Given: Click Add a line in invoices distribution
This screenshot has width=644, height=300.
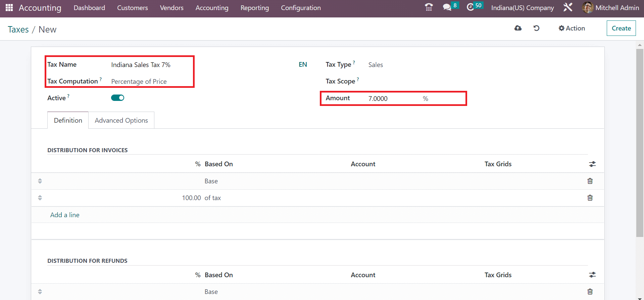Looking at the screenshot, I should point(65,215).
